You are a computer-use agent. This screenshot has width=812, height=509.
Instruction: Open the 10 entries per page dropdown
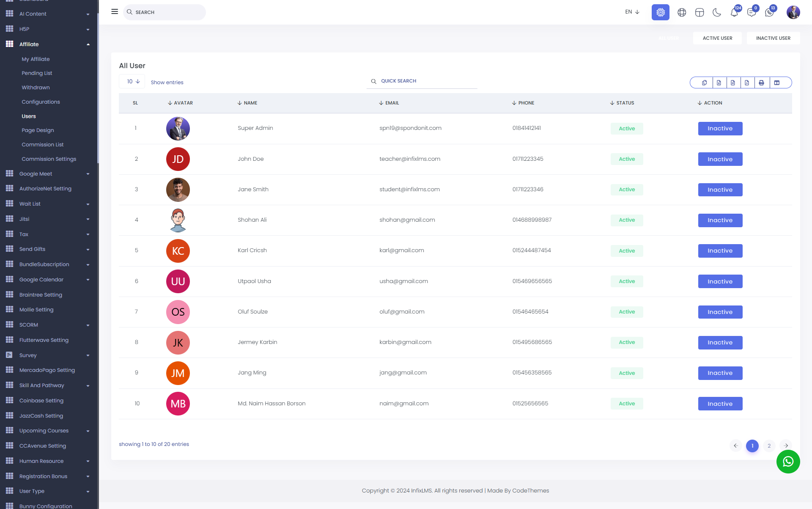[132, 81]
